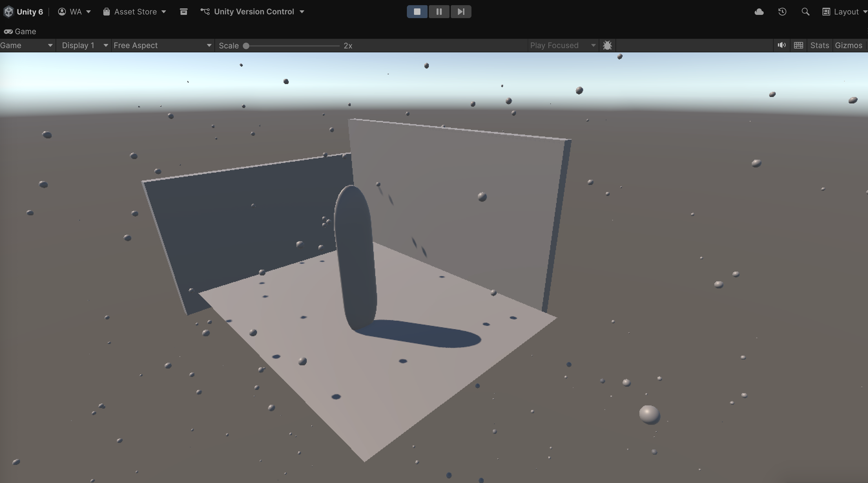Click the Unity Cloud icon

(x=759, y=11)
